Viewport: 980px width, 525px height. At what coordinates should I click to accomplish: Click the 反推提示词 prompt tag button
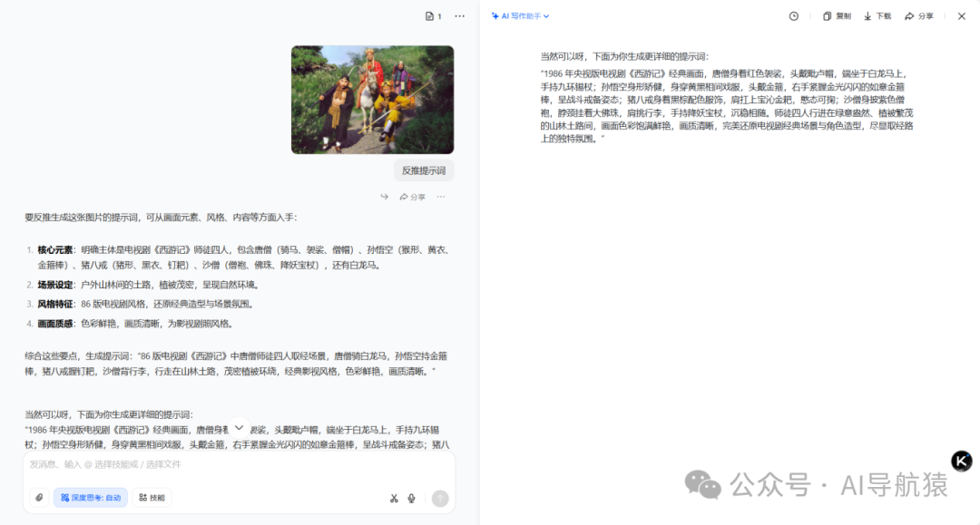(424, 170)
